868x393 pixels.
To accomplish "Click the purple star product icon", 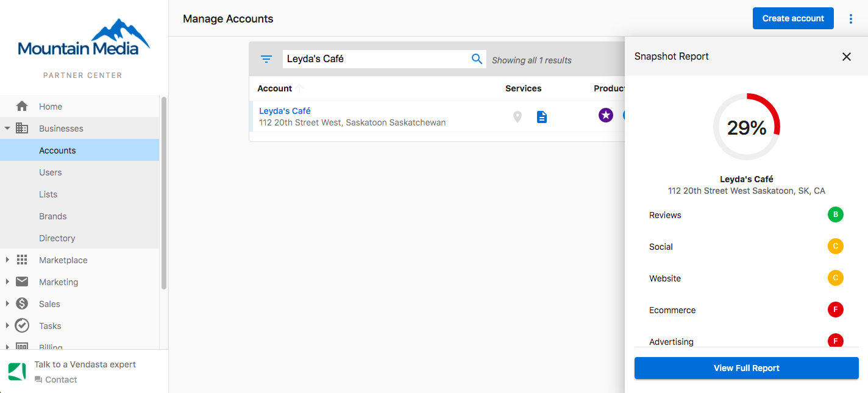I will [x=606, y=115].
